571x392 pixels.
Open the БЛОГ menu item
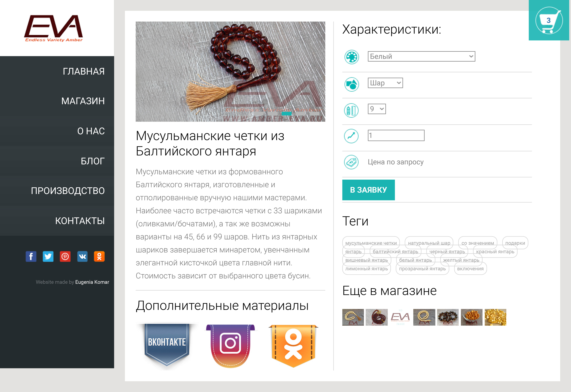click(93, 161)
